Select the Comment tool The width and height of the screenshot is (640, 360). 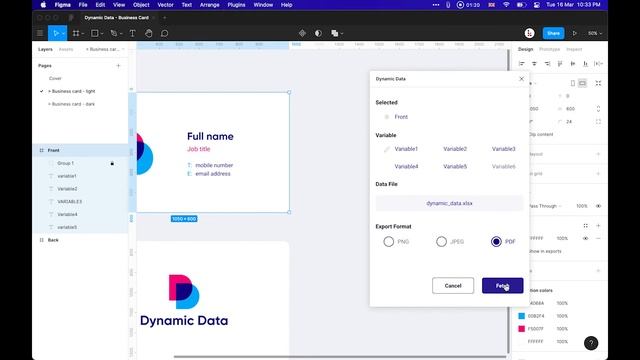(x=164, y=33)
